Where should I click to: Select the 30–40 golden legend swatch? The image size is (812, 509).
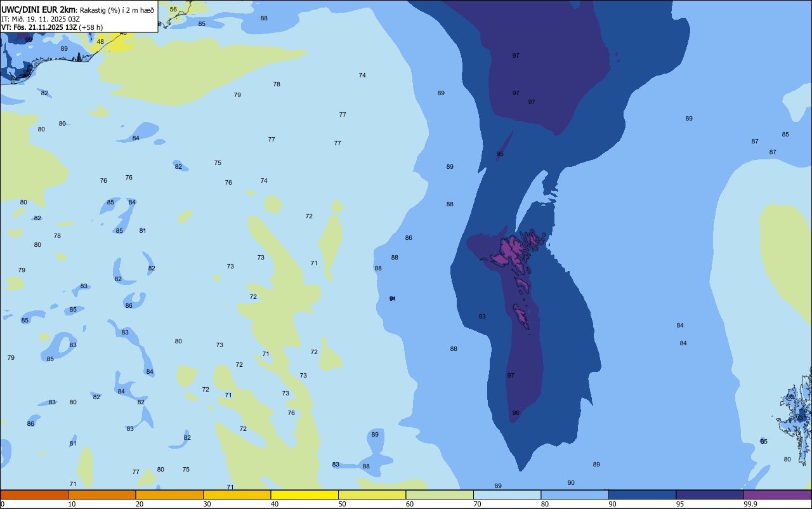click(237, 494)
